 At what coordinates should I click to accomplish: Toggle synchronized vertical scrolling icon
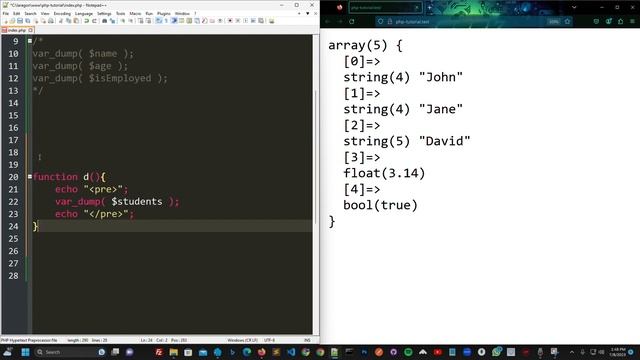[x=140, y=21]
